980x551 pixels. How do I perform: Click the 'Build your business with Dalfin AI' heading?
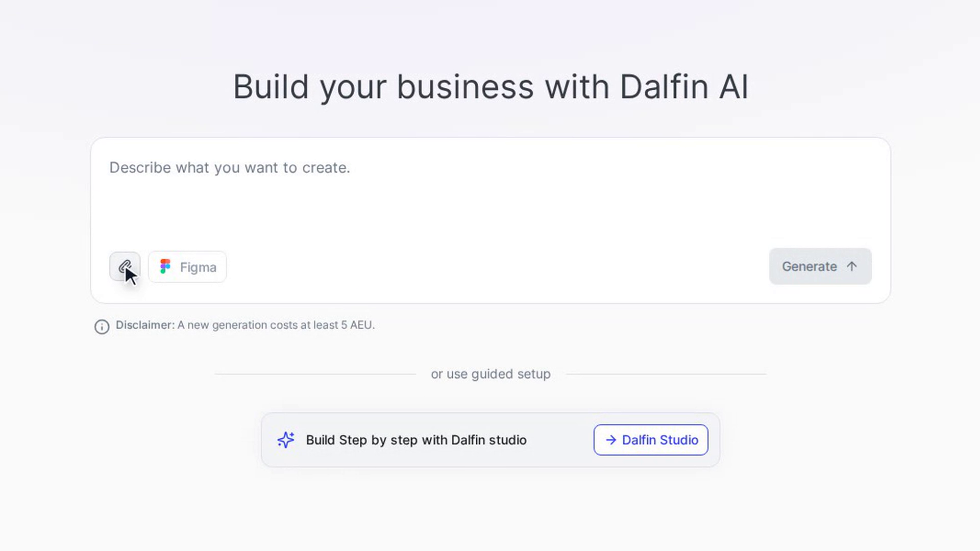tap(491, 87)
